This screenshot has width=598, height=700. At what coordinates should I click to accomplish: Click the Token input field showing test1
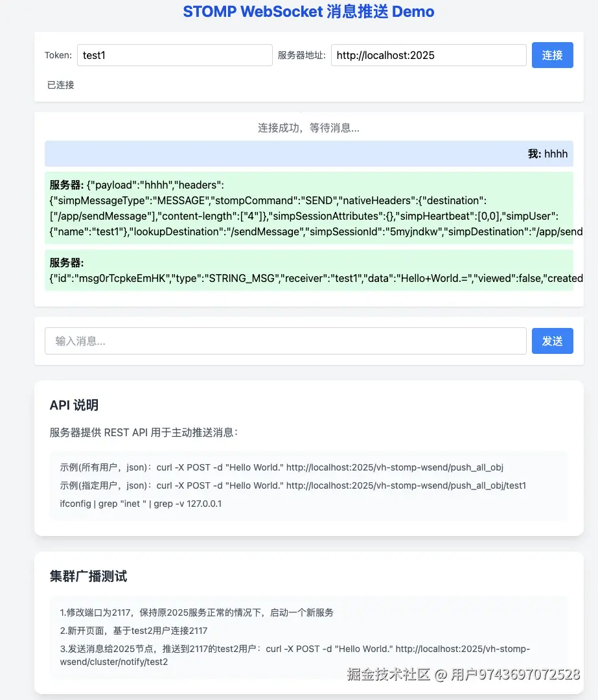[x=175, y=55]
